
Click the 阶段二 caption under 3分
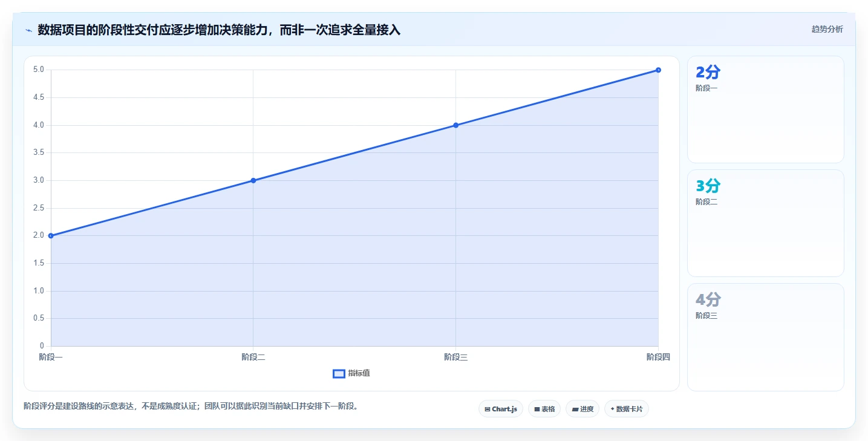click(706, 202)
